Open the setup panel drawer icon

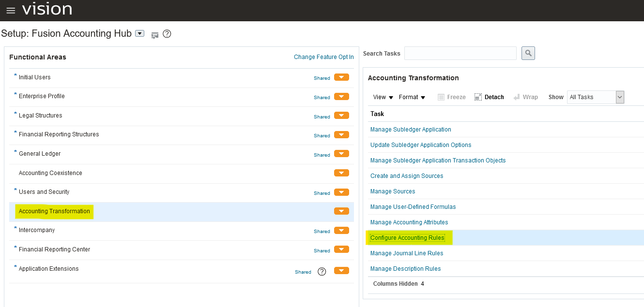click(155, 35)
